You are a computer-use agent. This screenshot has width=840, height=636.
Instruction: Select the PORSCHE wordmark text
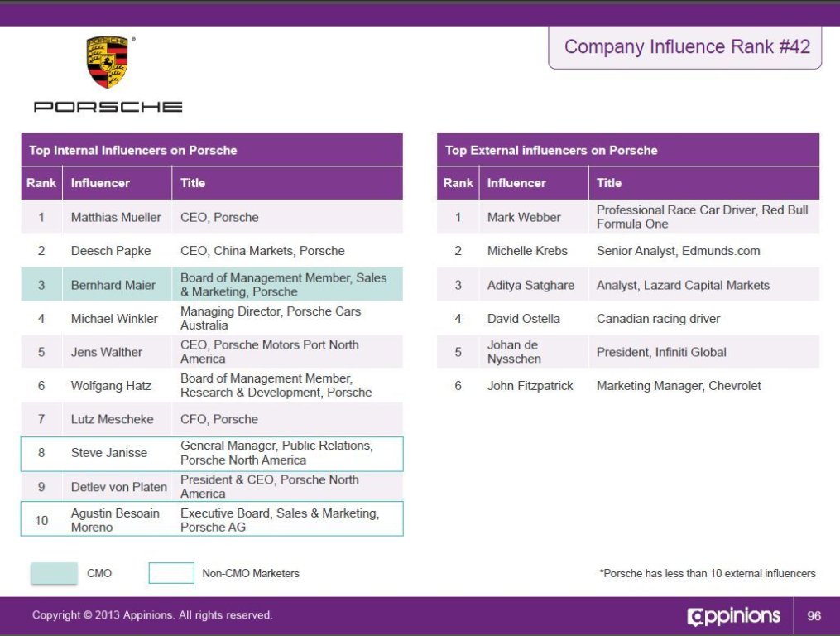(x=108, y=107)
